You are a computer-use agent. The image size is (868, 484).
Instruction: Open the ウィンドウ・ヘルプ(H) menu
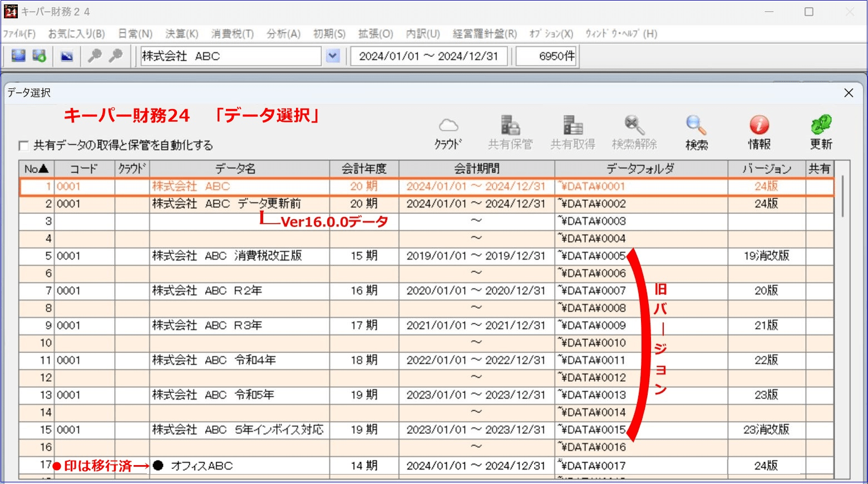click(x=621, y=34)
